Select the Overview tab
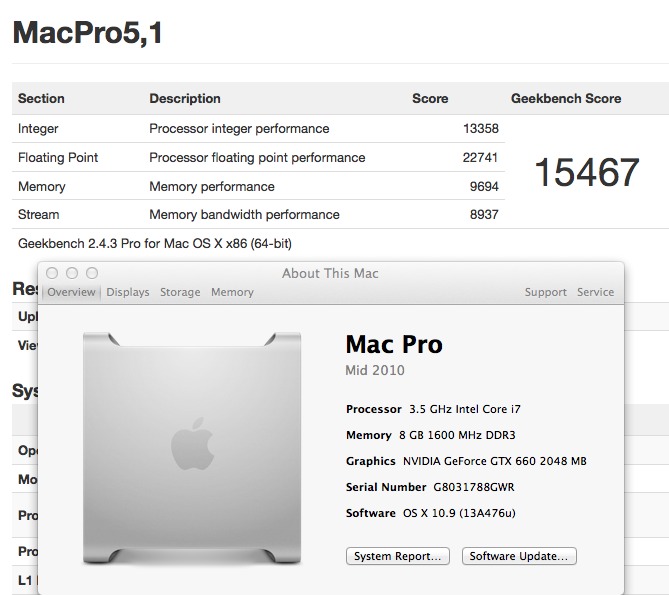This screenshot has height=595, width=669. coord(71,292)
